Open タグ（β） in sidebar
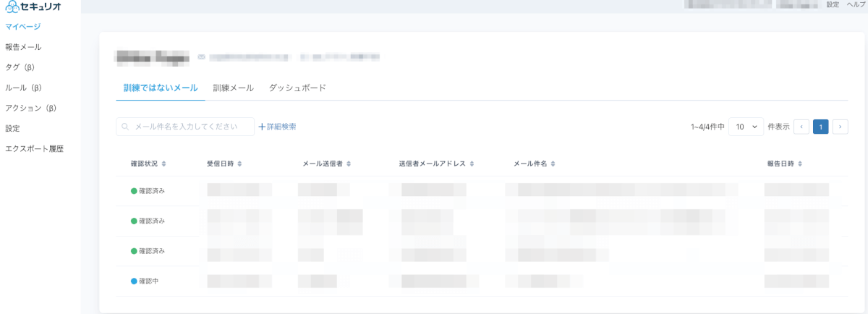This screenshot has height=314, width=868. click(20, 67)
